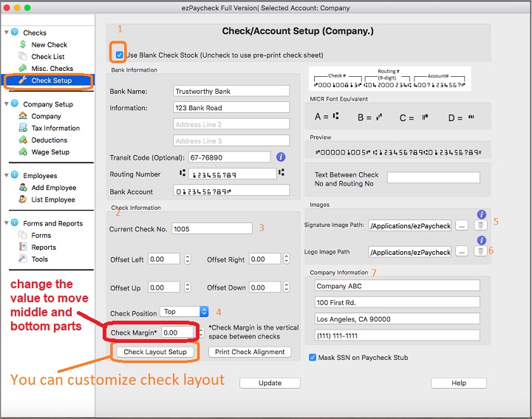Adjust Offset Left stepper
The height and width of the screenshot is (419, 532).
point(187,259)
